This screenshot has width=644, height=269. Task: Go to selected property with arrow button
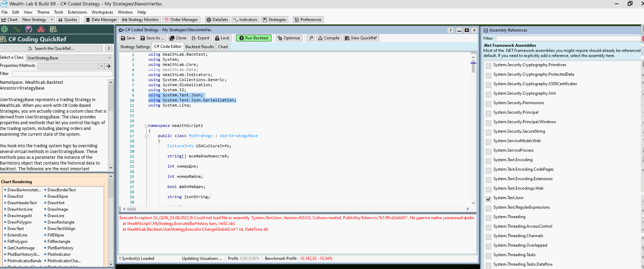click(x=109, y=66)
